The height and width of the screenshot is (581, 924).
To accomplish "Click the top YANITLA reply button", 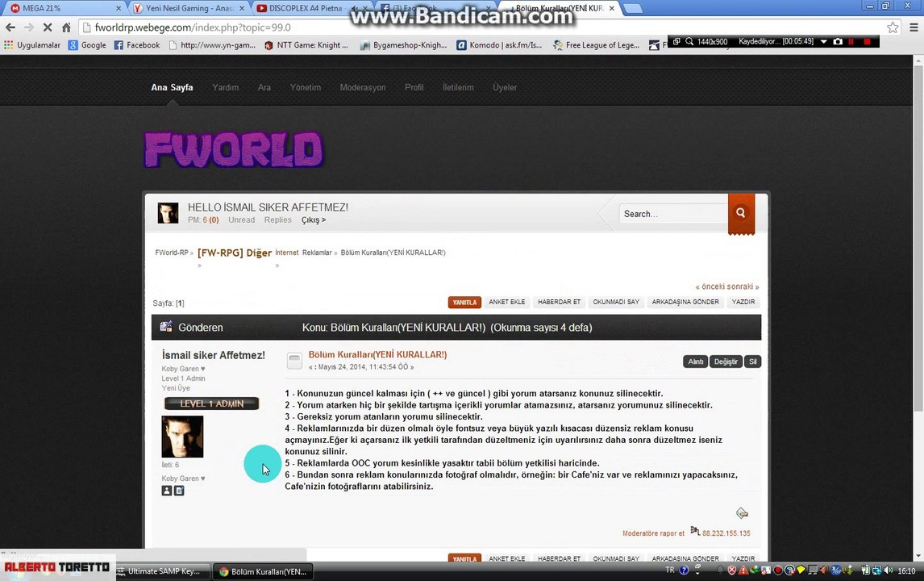I will click(464, 302).
